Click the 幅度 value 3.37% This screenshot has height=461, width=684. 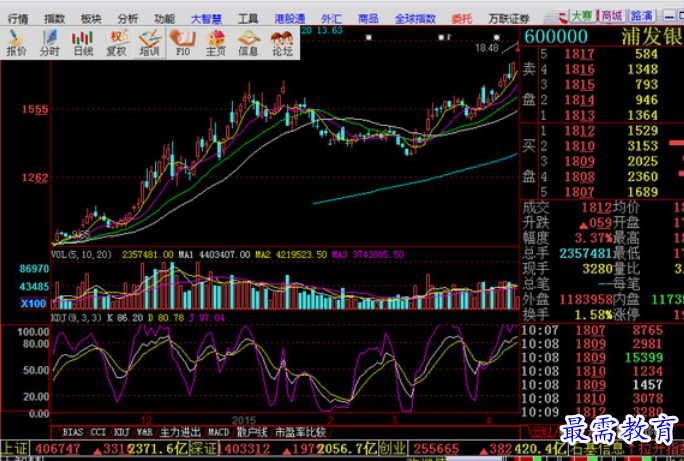coord(593,238)
